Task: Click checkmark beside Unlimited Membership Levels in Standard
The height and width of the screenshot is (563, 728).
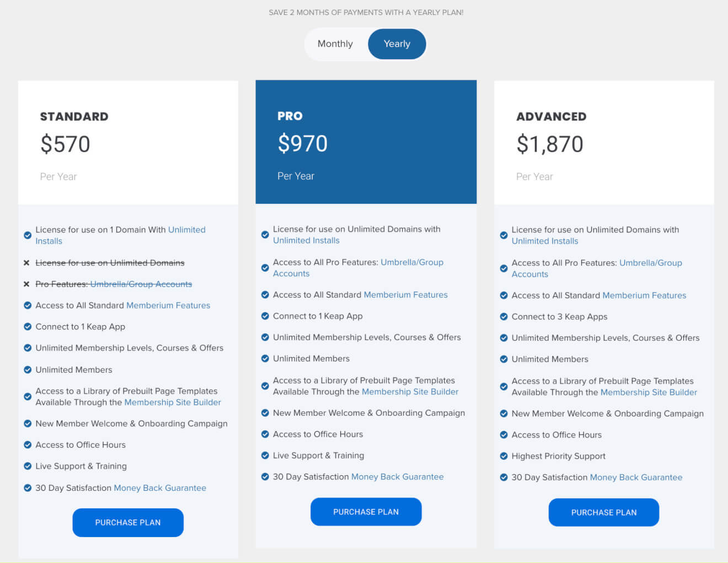Action: [x=28, y=348]
